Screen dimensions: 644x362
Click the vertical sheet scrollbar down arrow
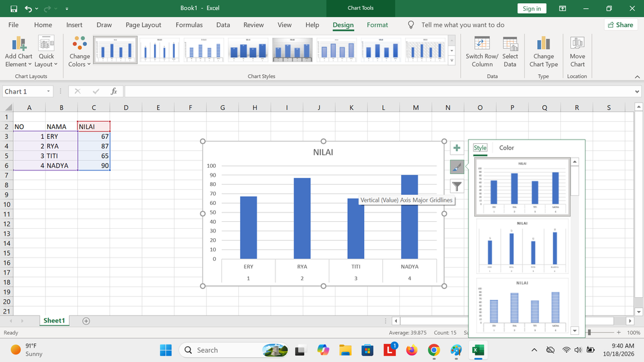click(x=638, y=312)
